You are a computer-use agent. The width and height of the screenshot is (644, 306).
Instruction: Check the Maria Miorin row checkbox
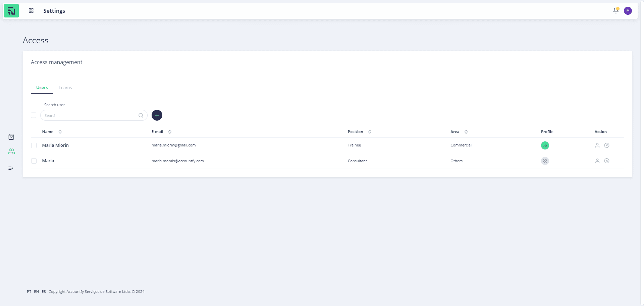point(34,145)
